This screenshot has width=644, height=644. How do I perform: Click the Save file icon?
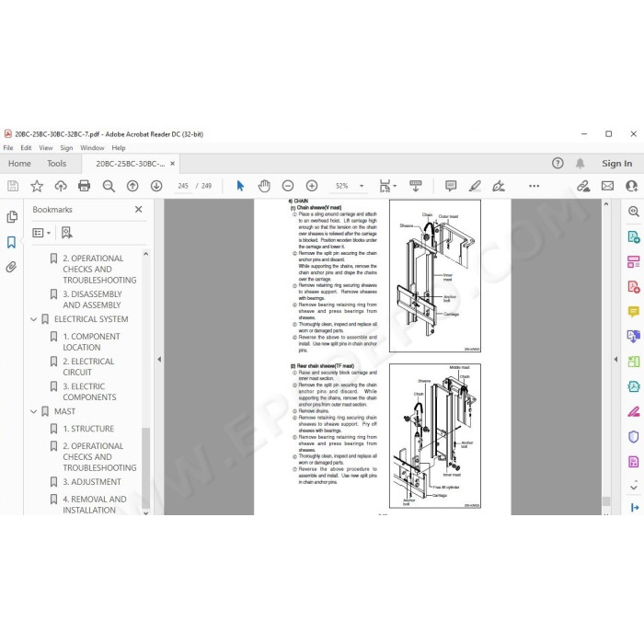13,186
